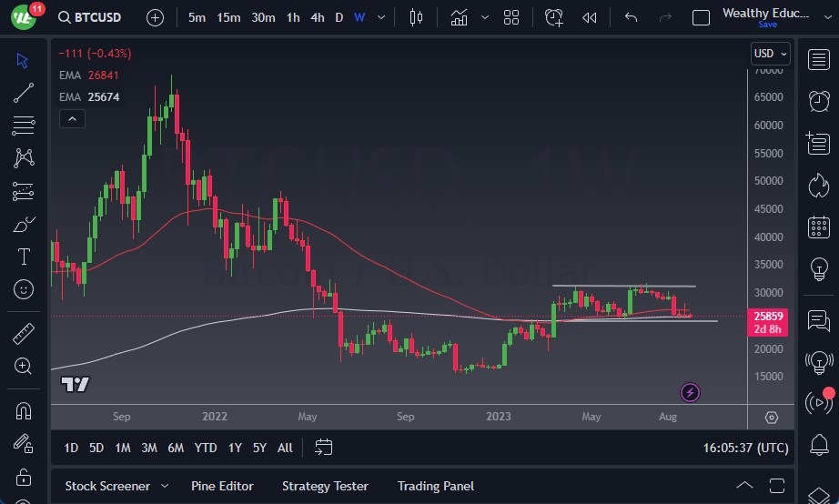Open the emoji icons tool

[x=24, y=289]
